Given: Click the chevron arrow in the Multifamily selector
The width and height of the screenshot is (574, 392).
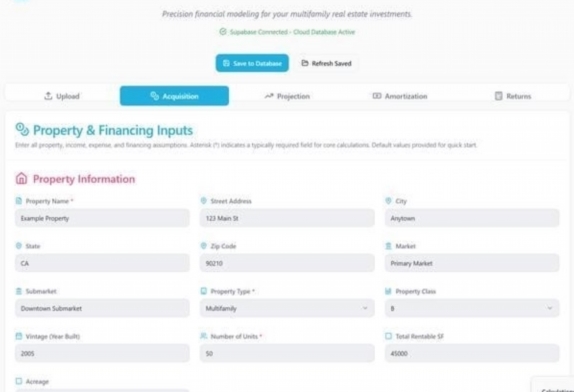Looking at the screenshot, I should [x=365, y=308].
